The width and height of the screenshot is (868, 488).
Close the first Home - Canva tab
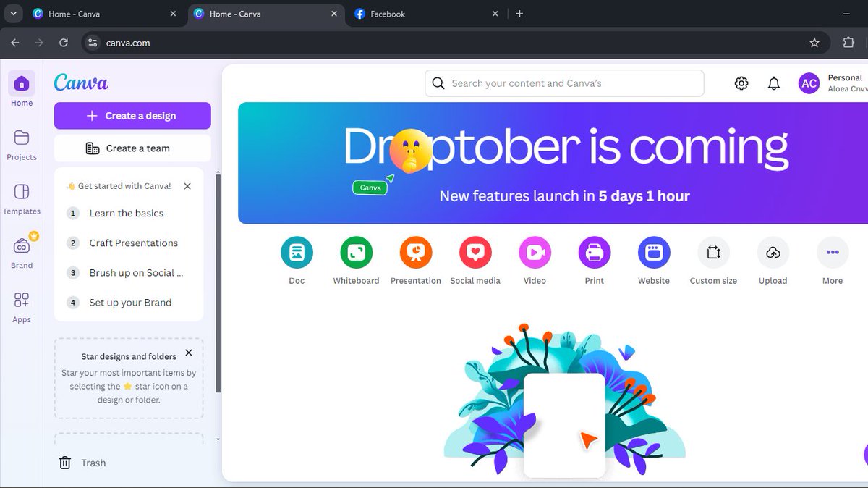(x=174, y=14)
